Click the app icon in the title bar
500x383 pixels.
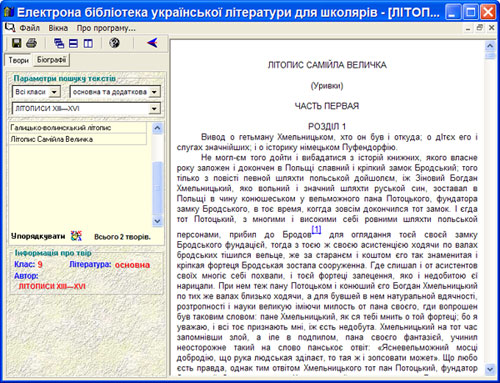[x=8, y=12]
